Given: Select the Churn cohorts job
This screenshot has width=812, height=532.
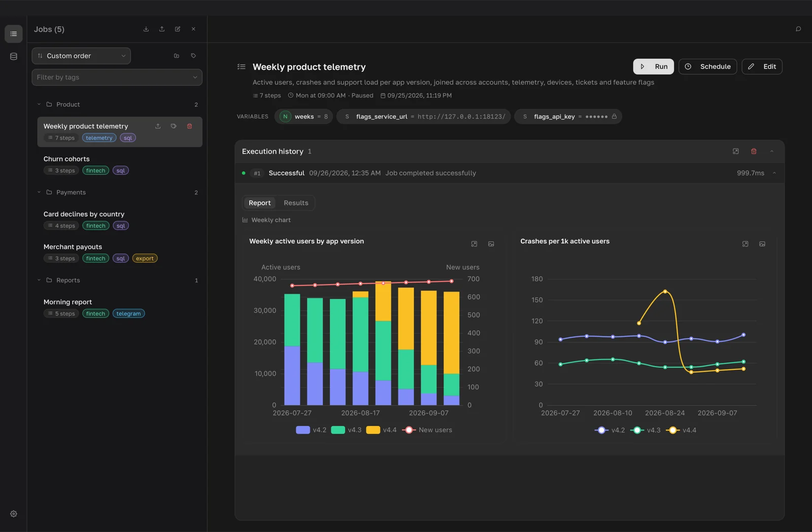Looking at the screenshot, I should coord(120,164).
